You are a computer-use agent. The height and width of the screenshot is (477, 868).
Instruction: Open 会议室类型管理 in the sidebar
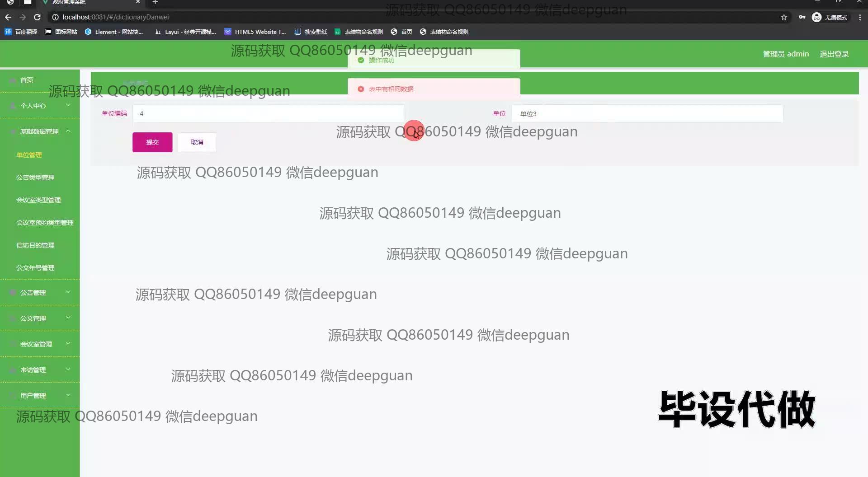tap(38, 200)
